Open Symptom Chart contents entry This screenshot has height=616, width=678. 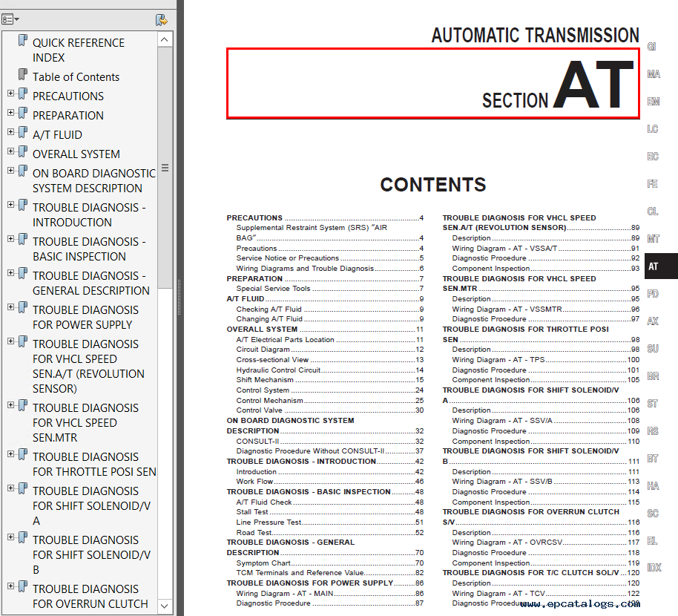(329, 563)
